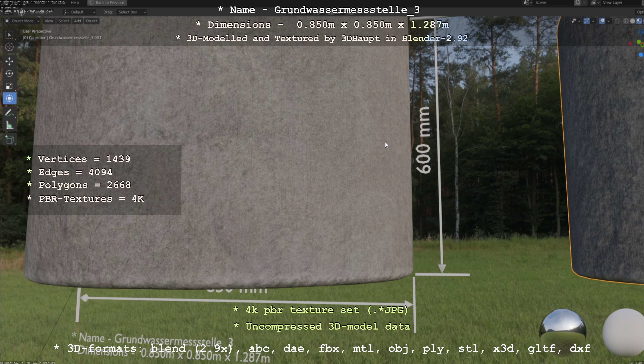This screenshot has width=644, height=364.
Task: Open the Drag Select Box dropdown
Action: coord(132,12)
